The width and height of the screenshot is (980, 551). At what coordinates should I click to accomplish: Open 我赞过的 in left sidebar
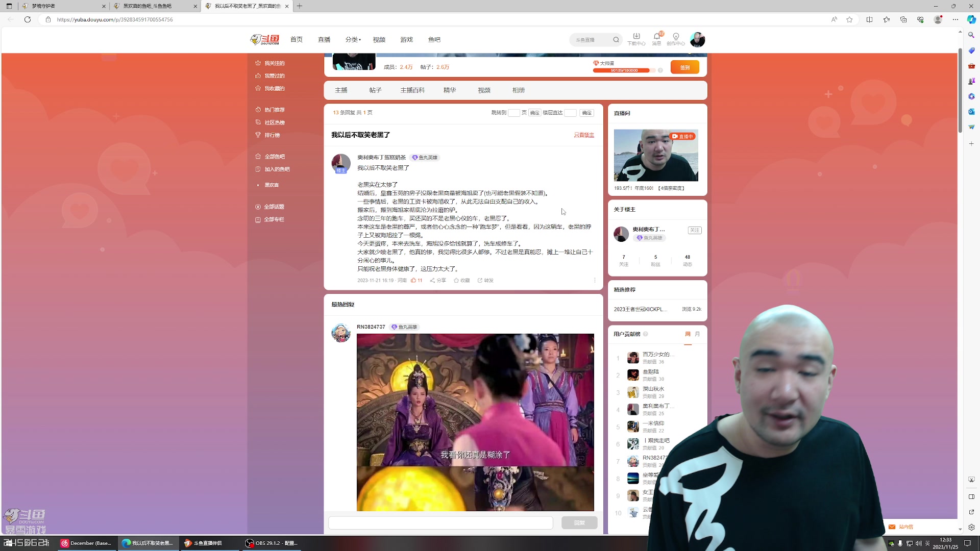pyautogui.click(x=270, y=76)
